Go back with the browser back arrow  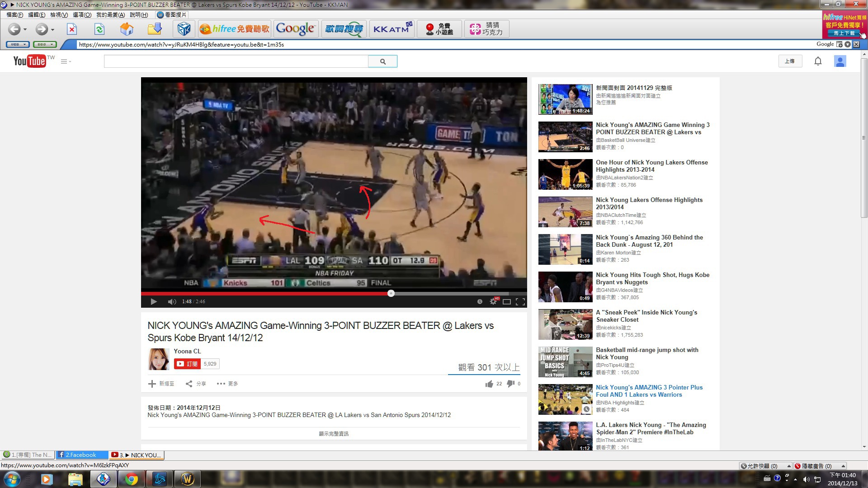pos(14,29)
